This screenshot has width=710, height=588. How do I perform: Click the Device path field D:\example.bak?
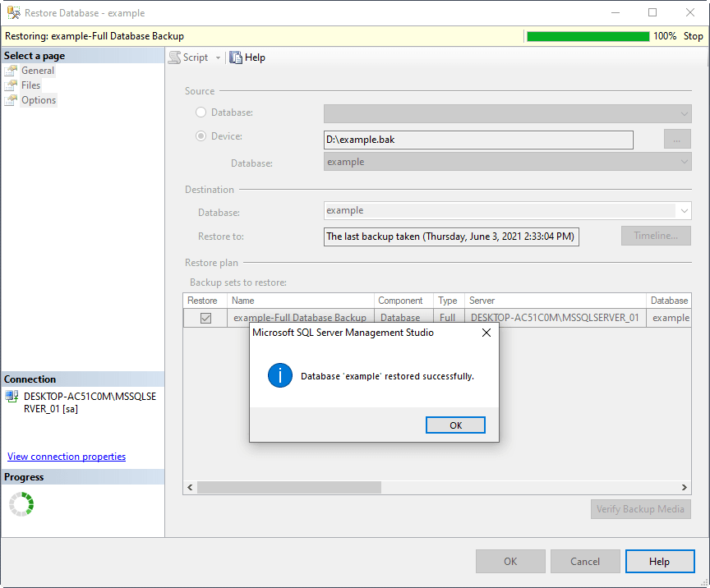478,140
